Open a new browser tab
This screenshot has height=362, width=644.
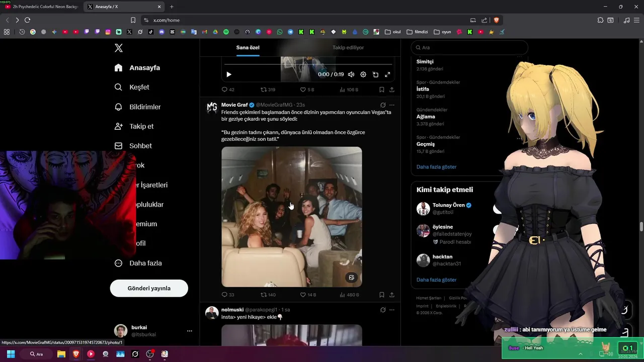coord(172,7)
